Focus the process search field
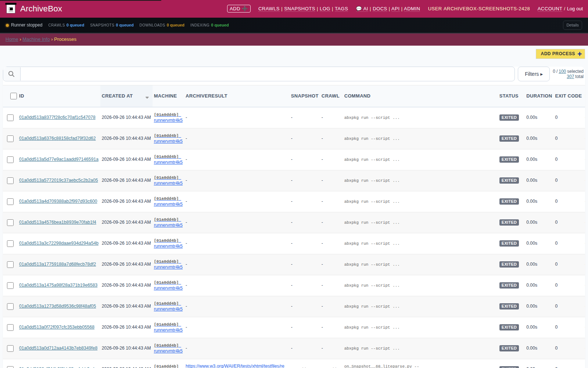The width and height of the screenshot is (588, 368). 267,74
